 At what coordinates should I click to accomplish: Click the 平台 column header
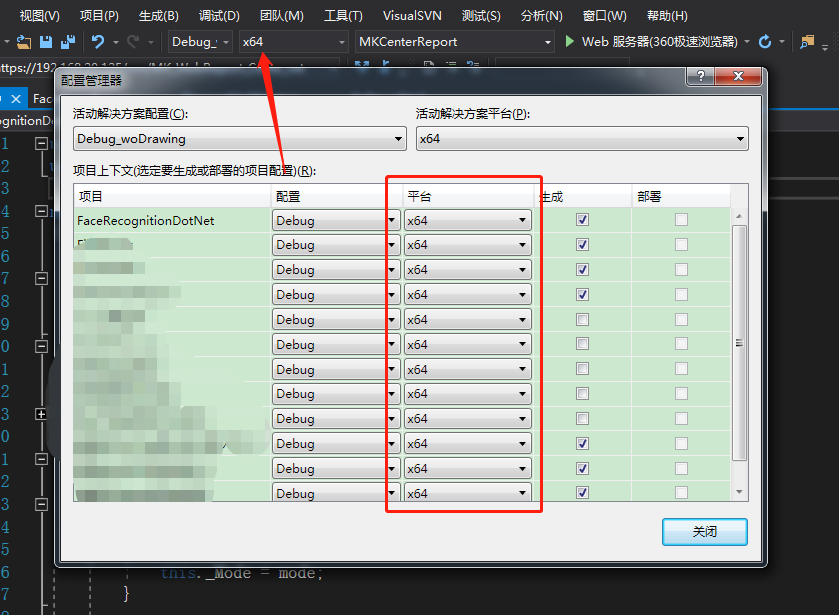tap(468, 196)
